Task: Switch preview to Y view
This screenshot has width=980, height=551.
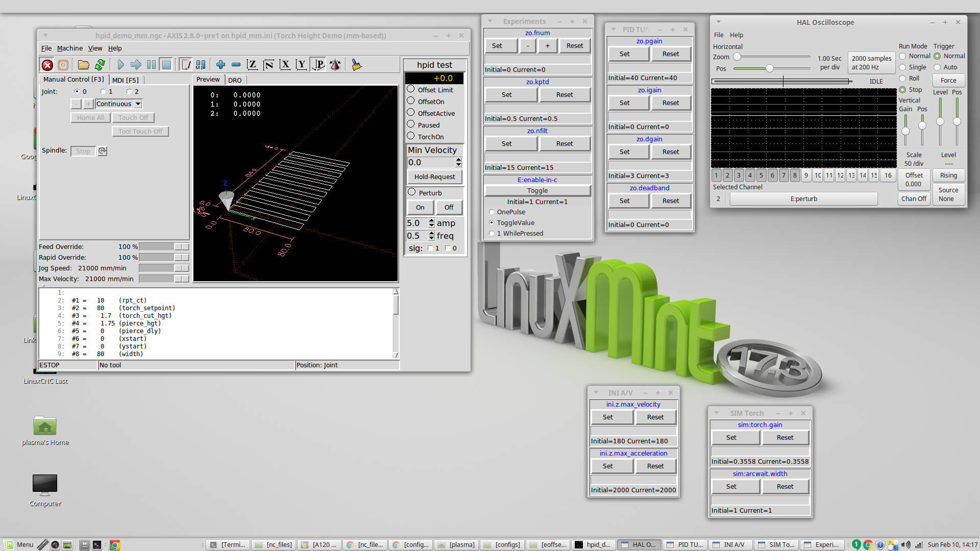Action: [x=301, y=65]
